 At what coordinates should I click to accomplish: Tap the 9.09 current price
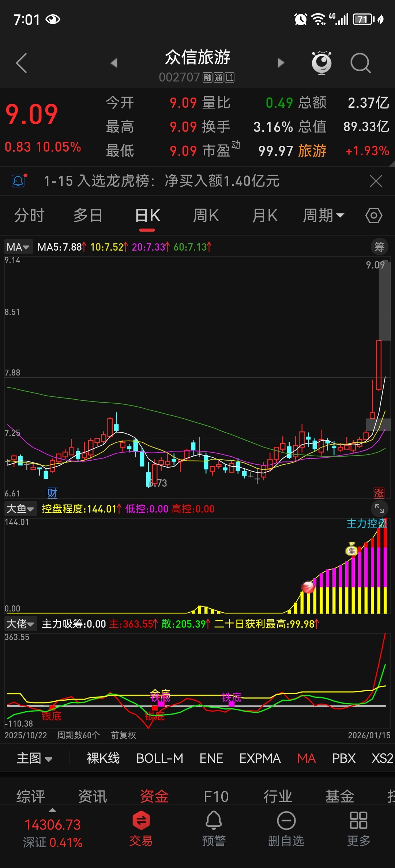point(32,114)
